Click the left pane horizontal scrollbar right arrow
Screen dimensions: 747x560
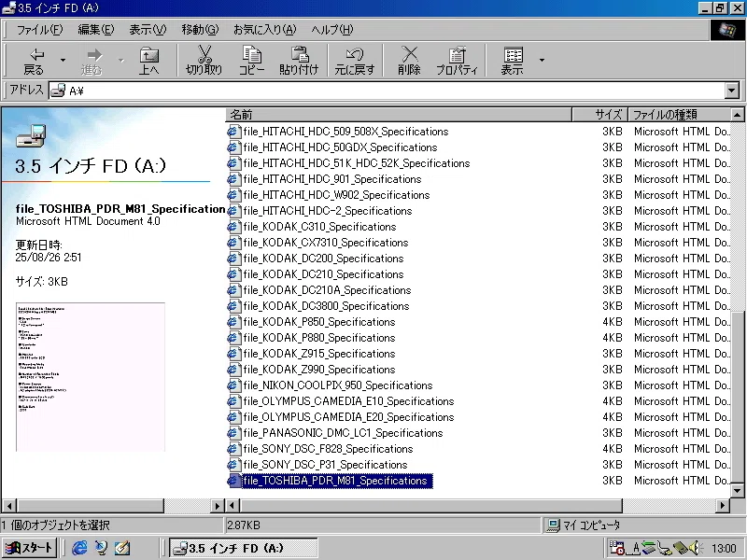click(218, 505)
